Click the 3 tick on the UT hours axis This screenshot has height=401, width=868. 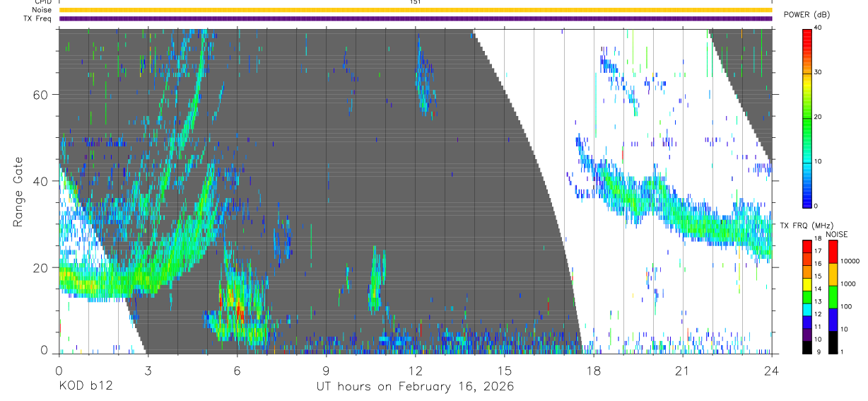click(x=148, y=370)
